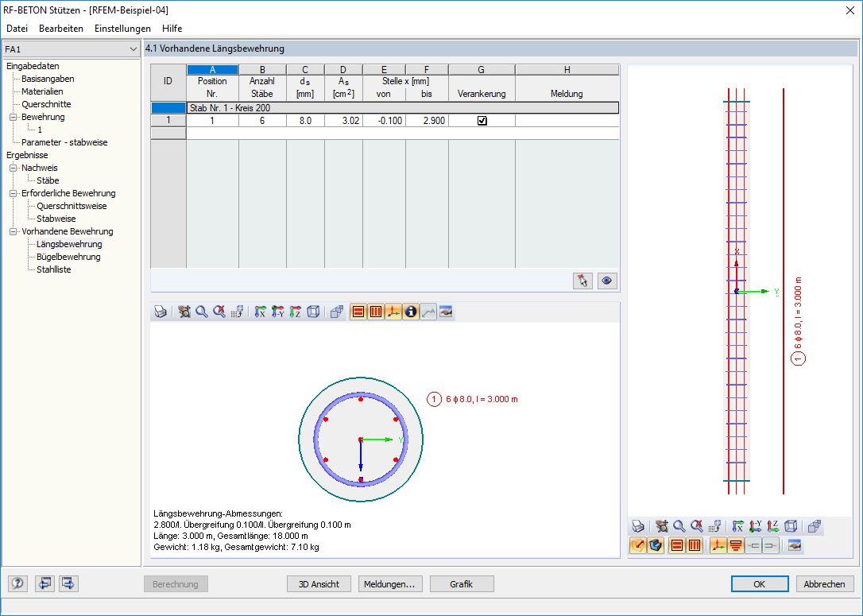The width and height of the screenshot is (863, 616).
Task: Select Materialien in navigator tree
Action: click(42, 91)
